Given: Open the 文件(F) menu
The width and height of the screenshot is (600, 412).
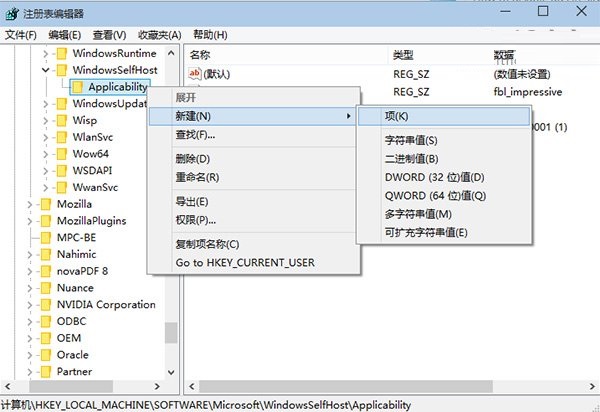Looking at the screenshot, I should [x=21, y=35].
